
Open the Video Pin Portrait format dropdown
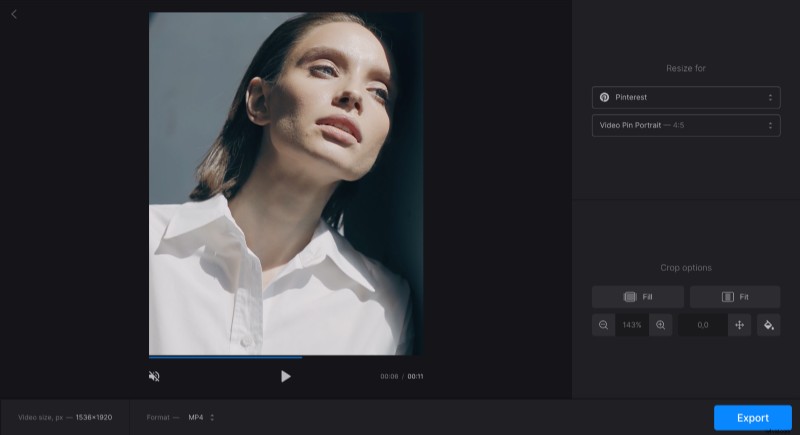click(x=686, y=125)
